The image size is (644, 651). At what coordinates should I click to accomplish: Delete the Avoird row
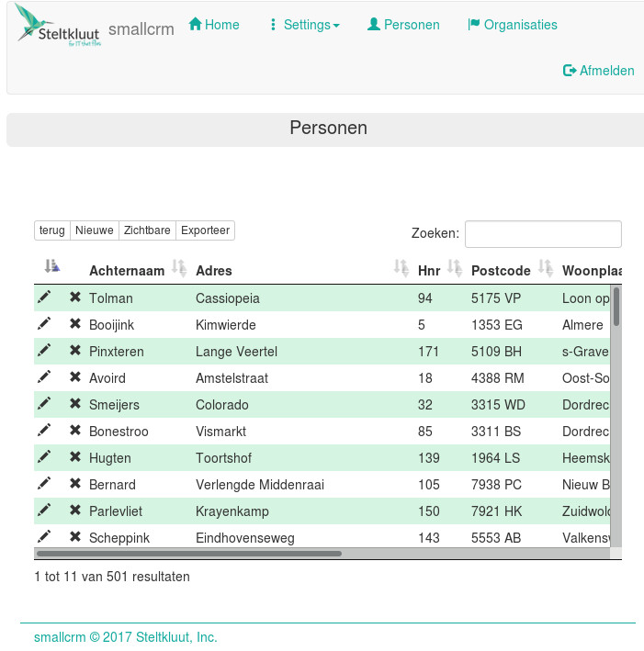coord(75,377)
